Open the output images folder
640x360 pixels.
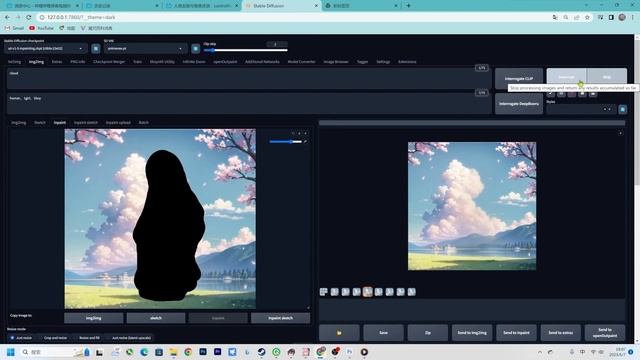[339, 333]
